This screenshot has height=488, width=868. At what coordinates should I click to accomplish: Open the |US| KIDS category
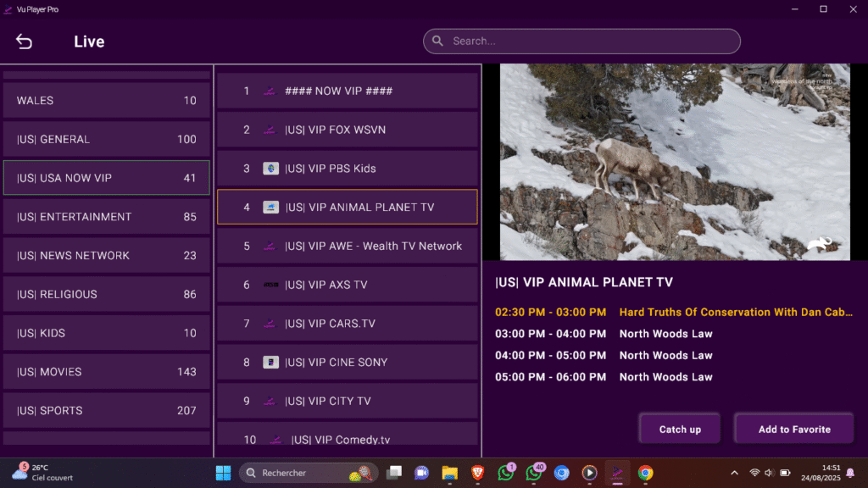[106, 332]
